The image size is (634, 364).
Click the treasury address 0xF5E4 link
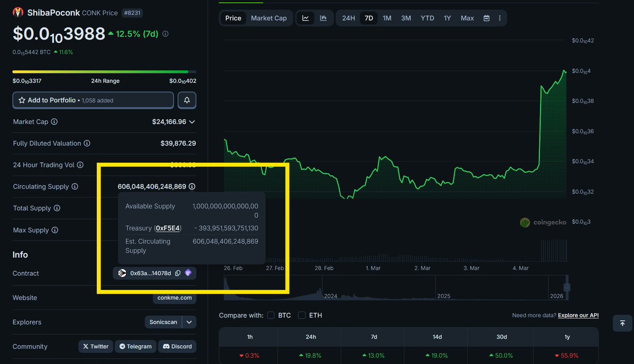click(x=167, y=228)
